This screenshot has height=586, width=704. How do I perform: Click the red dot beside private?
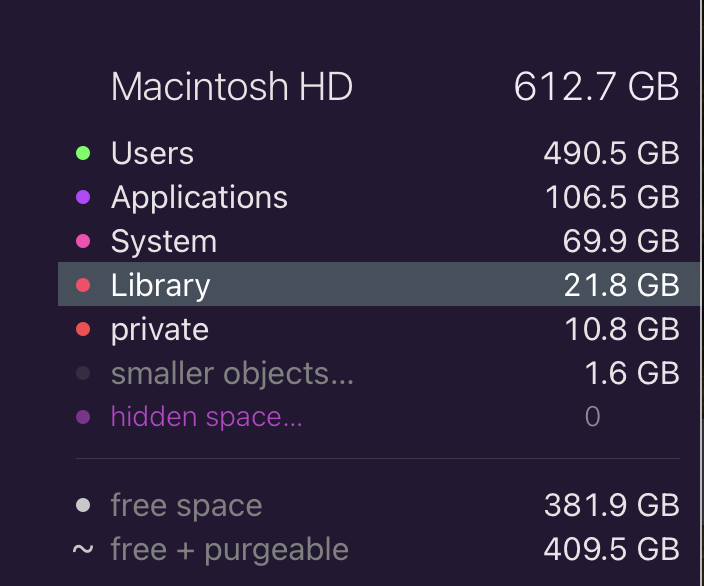pos(83,330)
